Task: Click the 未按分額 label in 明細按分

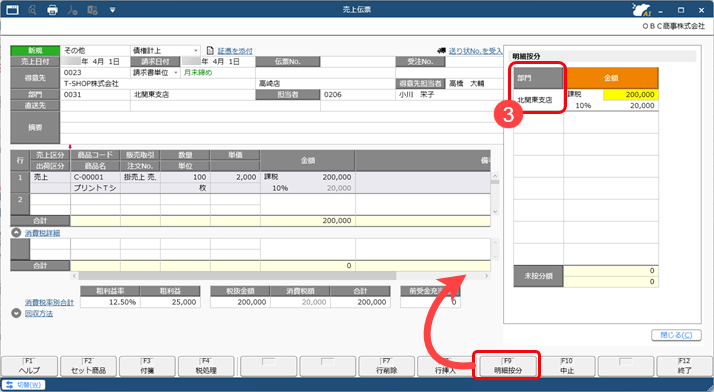Action: [538, 276]
